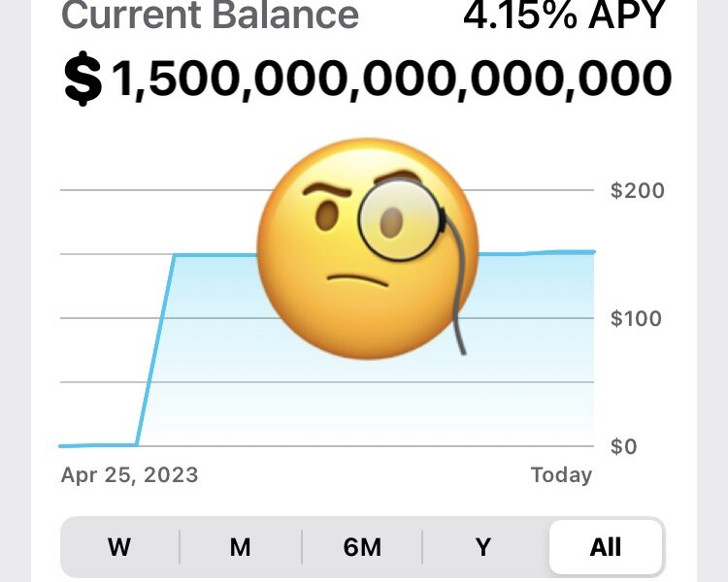Click the monocle face emoji
The image size is (728, 582).
point(368,248)
